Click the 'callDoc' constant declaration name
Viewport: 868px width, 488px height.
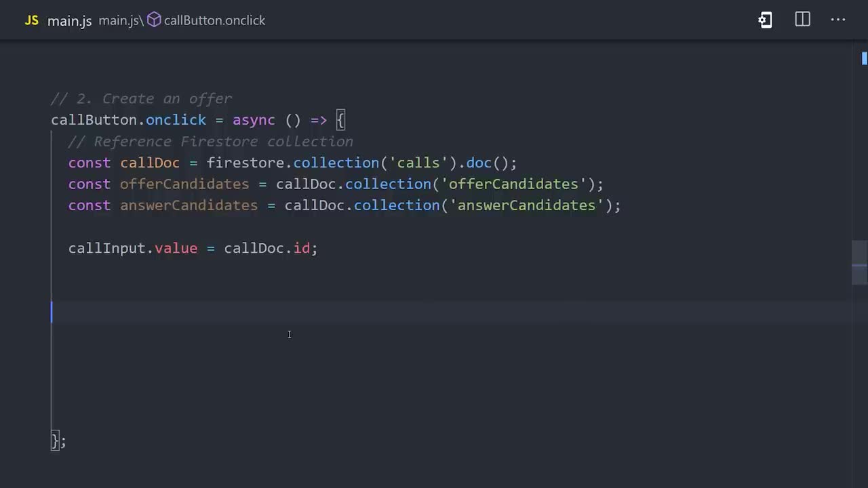(x=150, y=163)
